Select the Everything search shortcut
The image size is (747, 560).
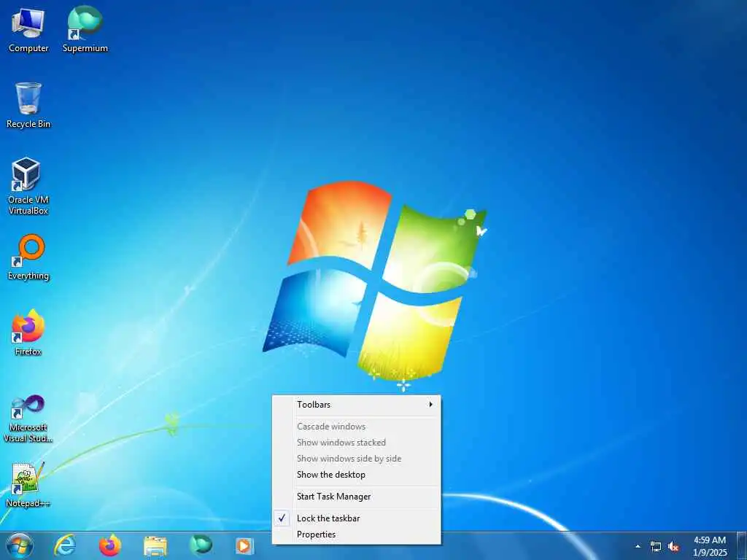[x=28, y=257]
